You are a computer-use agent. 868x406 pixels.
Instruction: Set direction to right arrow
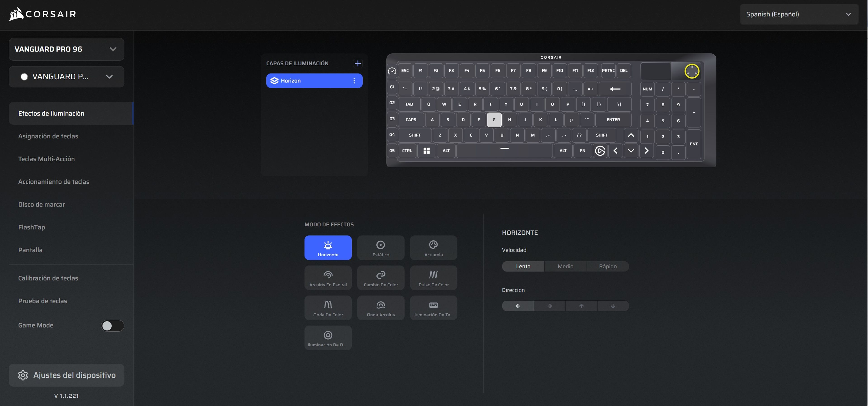550,306
